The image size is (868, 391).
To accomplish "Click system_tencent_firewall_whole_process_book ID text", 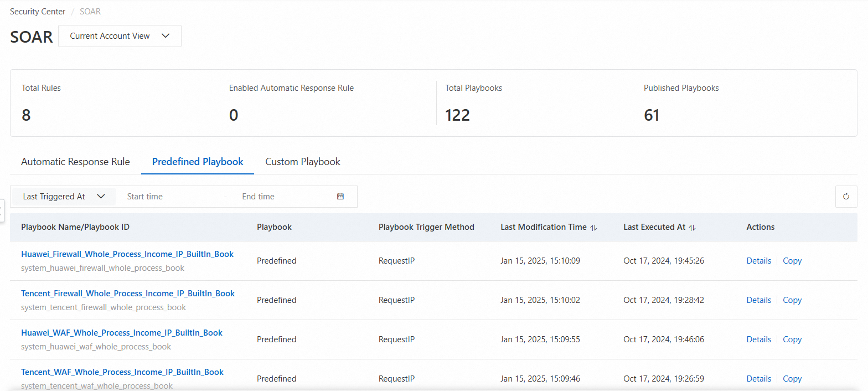I will point(104,307).
